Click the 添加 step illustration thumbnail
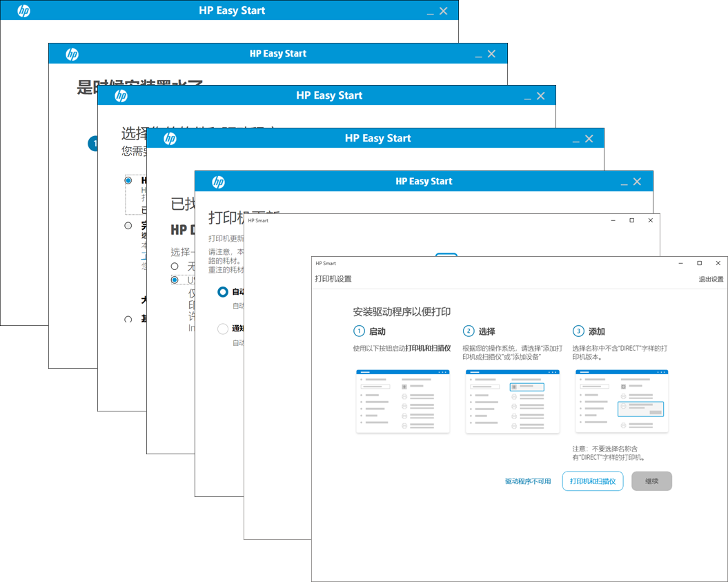Viewport: 728px width, 582px height. coord(622,401)
